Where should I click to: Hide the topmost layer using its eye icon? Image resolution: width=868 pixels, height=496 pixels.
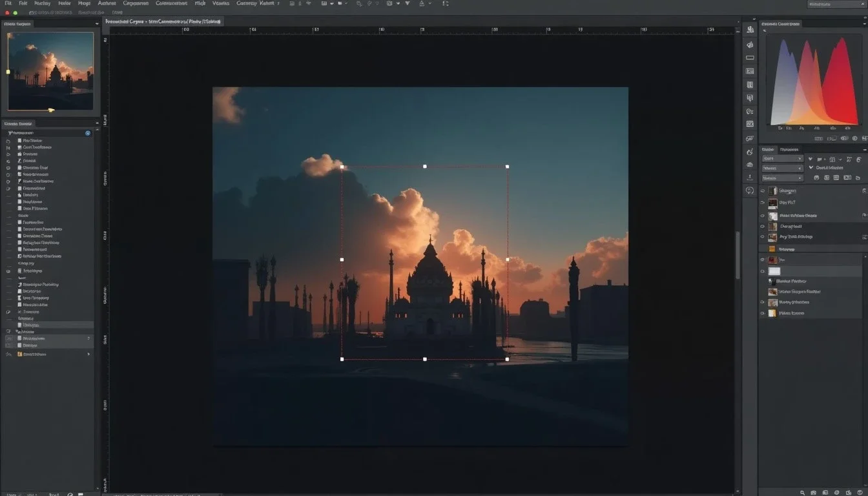[x=763, y=191]
